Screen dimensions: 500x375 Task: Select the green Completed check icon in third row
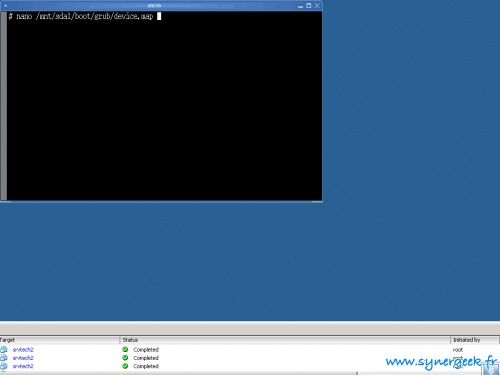125,366
